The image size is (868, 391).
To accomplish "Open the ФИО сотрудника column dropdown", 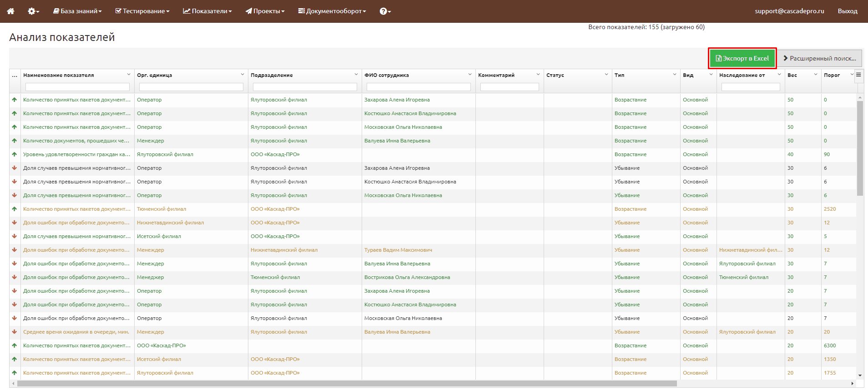I will point(470,75).
